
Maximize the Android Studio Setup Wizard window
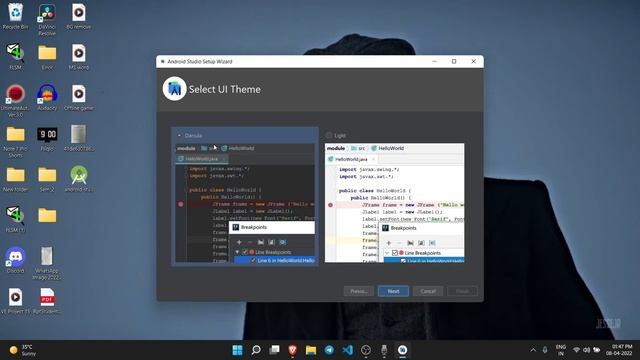454,61
